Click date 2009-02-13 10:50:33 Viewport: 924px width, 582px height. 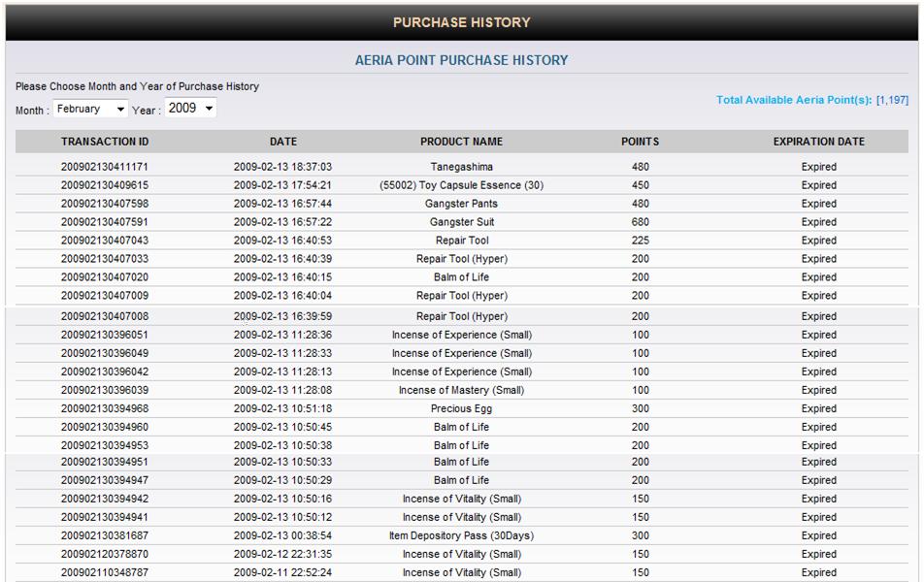point(282,462)
